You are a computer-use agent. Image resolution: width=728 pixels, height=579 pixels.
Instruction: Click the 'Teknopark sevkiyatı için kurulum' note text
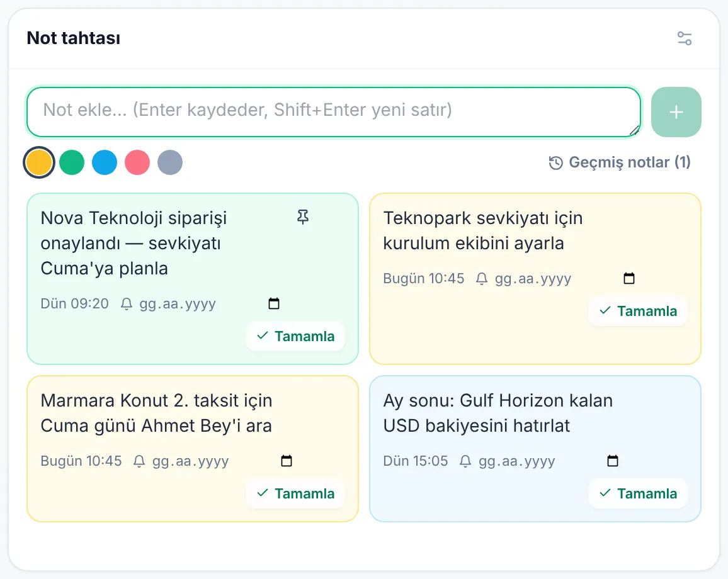[x=483, y=230]
